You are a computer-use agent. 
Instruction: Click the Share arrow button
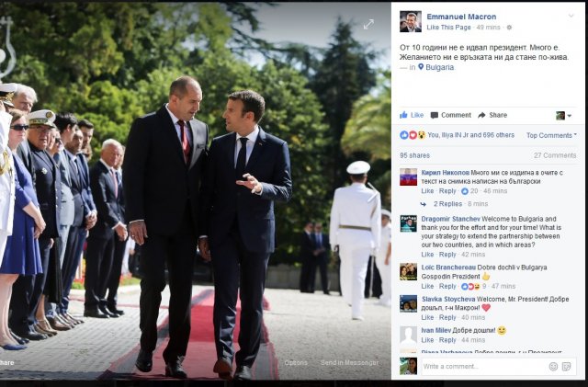(x=492, y=115)
